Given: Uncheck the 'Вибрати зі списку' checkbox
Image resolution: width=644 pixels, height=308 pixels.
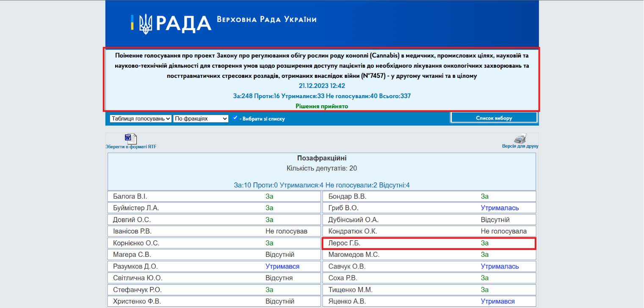Looking at the screenshot, I should pyautogui.click(x=235, y=118).
